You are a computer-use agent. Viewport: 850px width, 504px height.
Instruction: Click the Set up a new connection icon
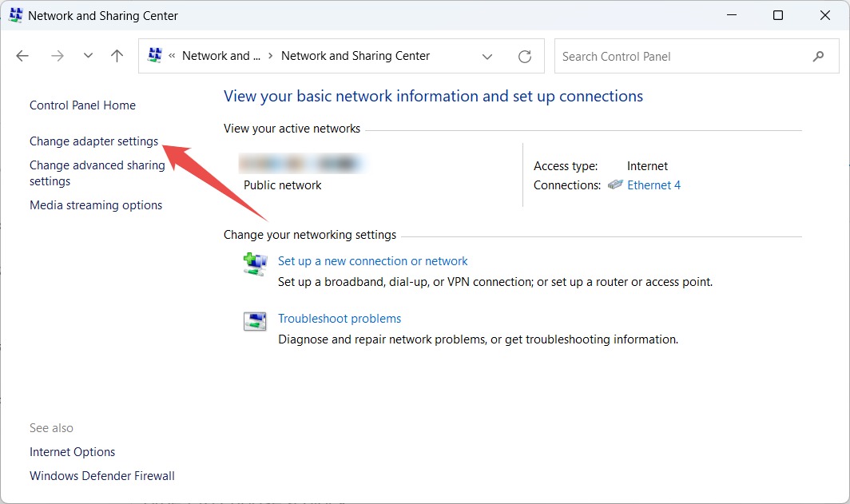[x=253, y=264]
